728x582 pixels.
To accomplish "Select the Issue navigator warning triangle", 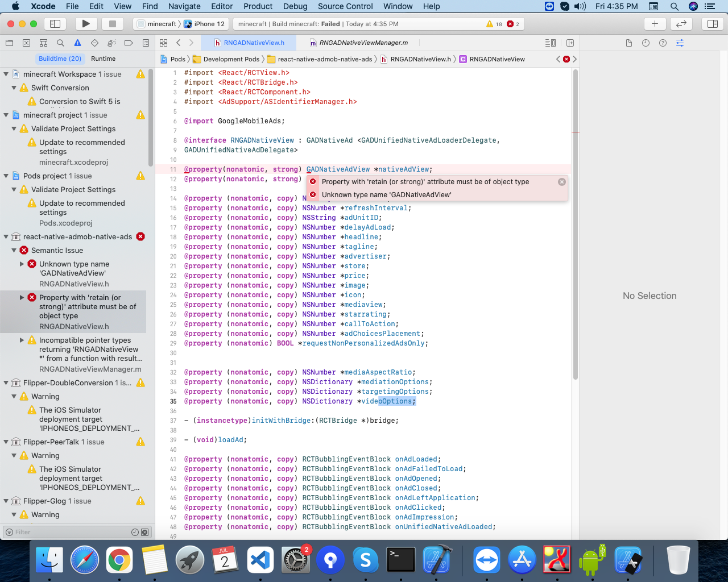I will coord(77,43).
